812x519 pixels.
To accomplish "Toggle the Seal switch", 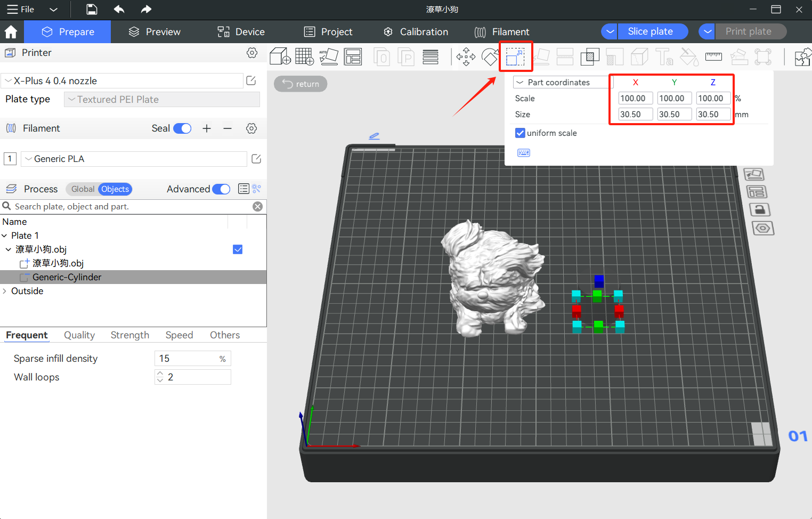I will coord(182,128).
